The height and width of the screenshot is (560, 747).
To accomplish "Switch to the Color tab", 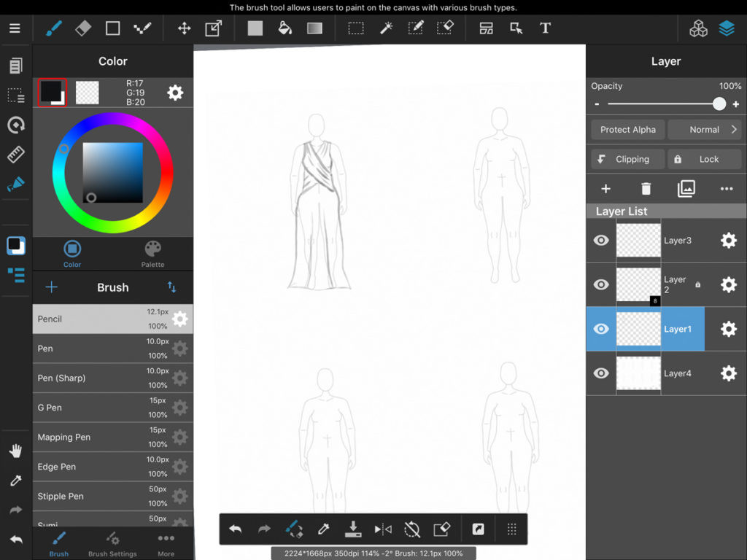I will 72,254.
